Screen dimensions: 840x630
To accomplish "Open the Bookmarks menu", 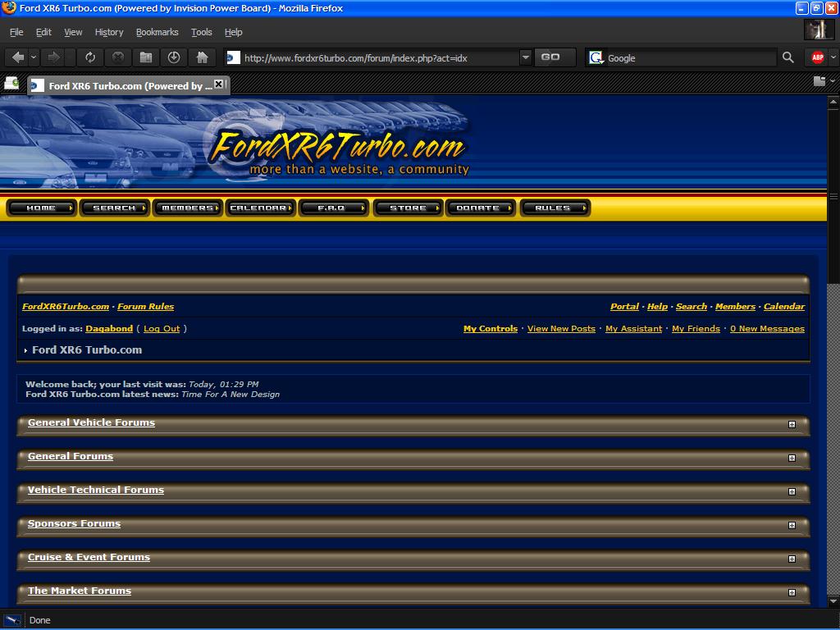I will click(157, 32).
